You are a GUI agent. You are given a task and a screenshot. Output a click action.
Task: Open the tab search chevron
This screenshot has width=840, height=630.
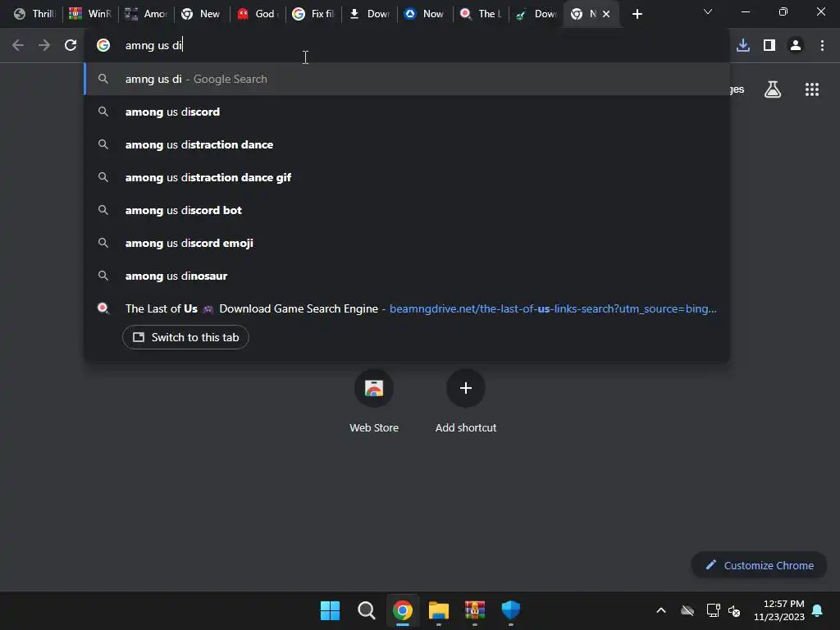pos(708,11)
